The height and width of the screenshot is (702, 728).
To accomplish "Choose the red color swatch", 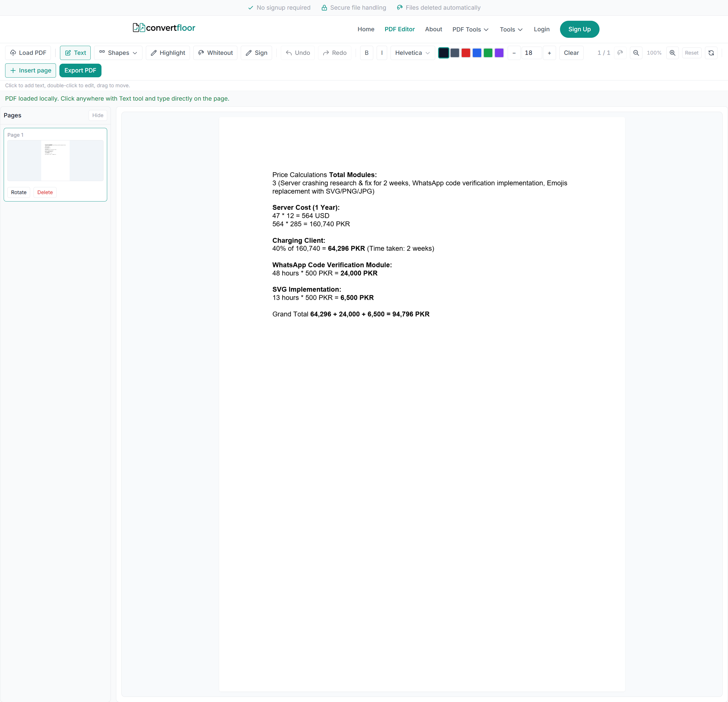I will 465,53.
